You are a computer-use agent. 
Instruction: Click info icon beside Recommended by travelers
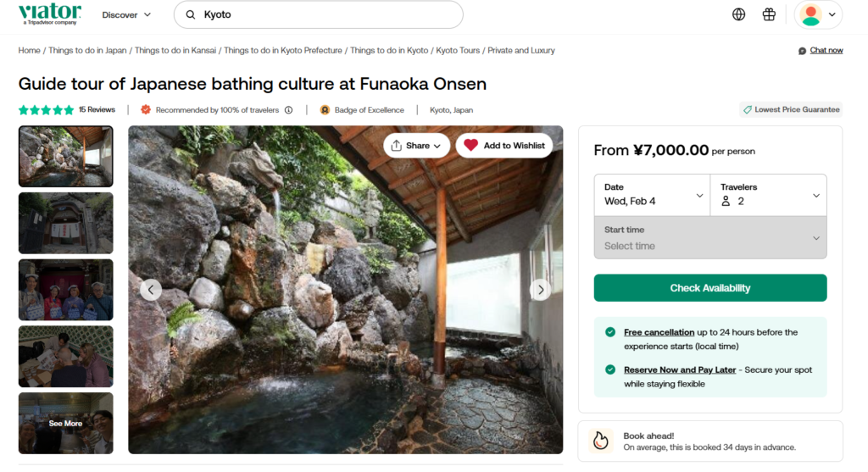click(288, 110)
